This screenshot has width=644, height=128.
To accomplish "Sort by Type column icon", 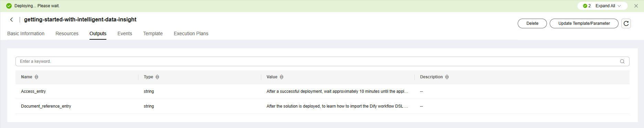I will [157, 77].
